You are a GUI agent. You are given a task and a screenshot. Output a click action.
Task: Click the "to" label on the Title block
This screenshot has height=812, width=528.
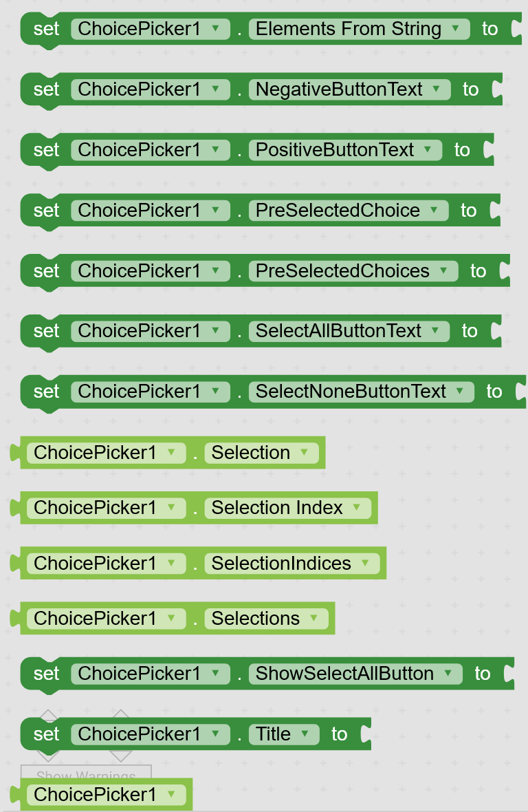pos(340,734)
